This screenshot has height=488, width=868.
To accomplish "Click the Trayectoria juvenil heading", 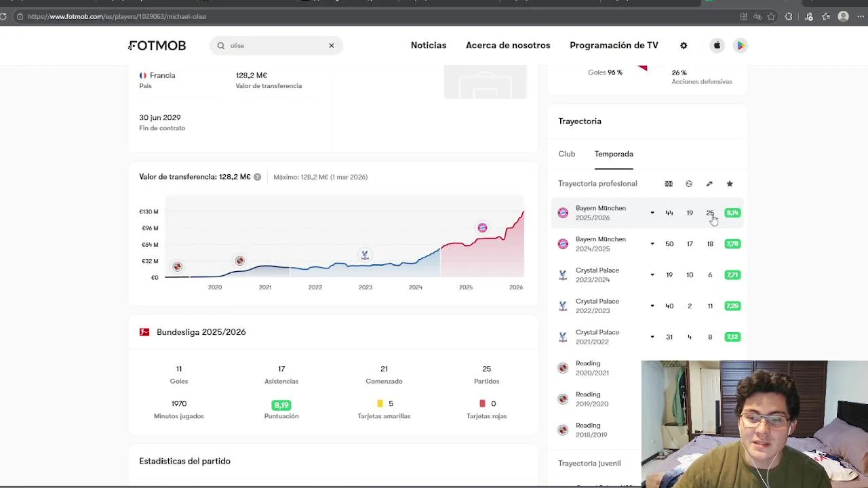I will [589, 463].
